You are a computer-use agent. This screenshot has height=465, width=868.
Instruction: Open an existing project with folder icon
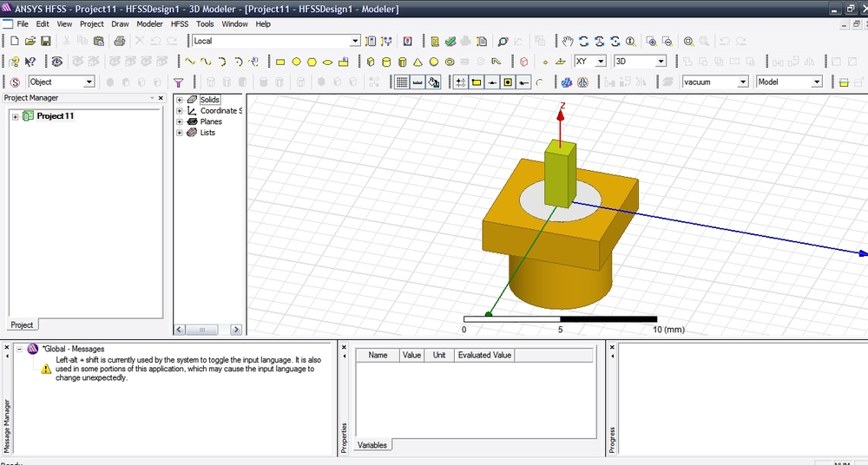(30, 41)
